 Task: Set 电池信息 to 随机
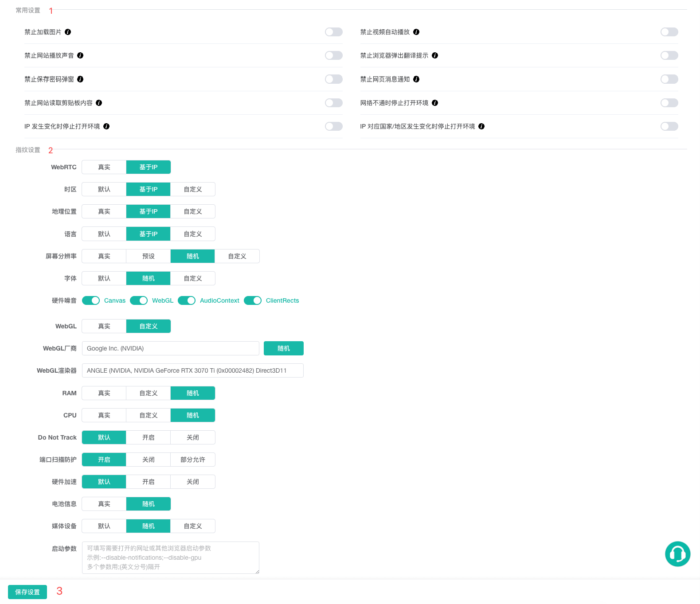(149, 504)
